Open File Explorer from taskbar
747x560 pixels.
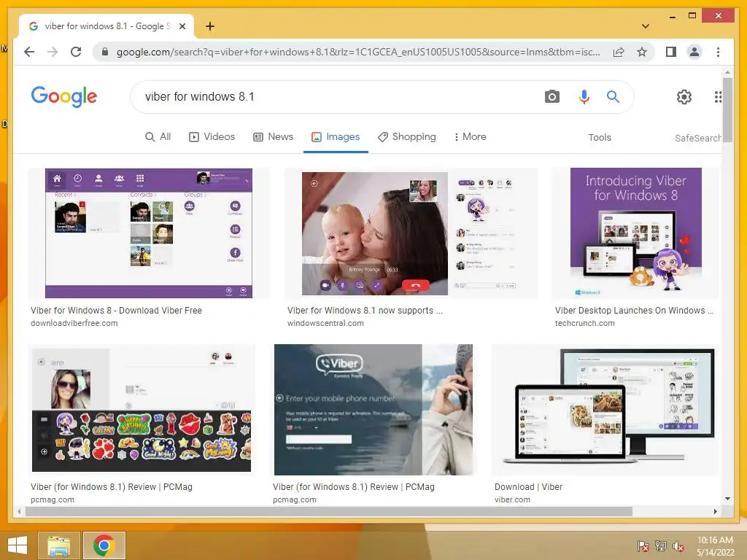pos(59,545)
